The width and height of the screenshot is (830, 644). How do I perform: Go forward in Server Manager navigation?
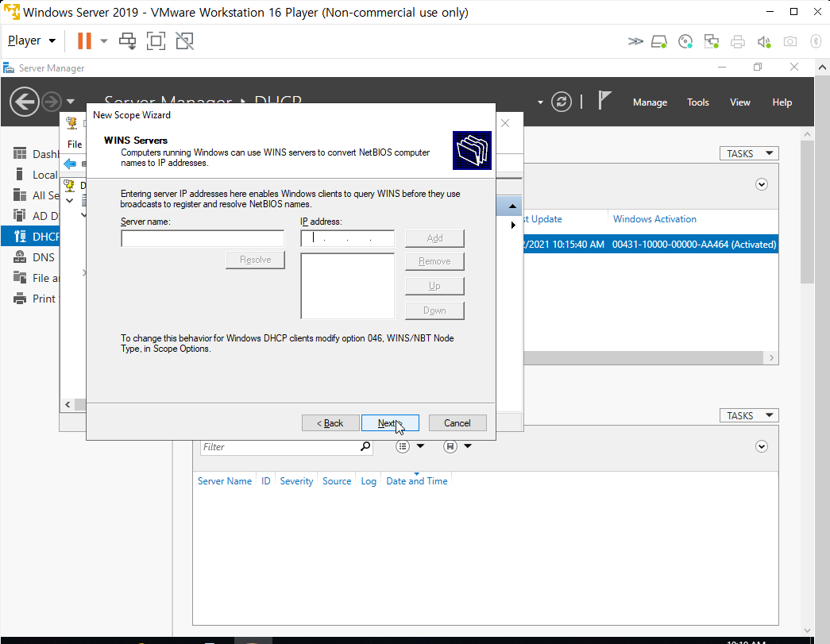(x=52, y=102)
